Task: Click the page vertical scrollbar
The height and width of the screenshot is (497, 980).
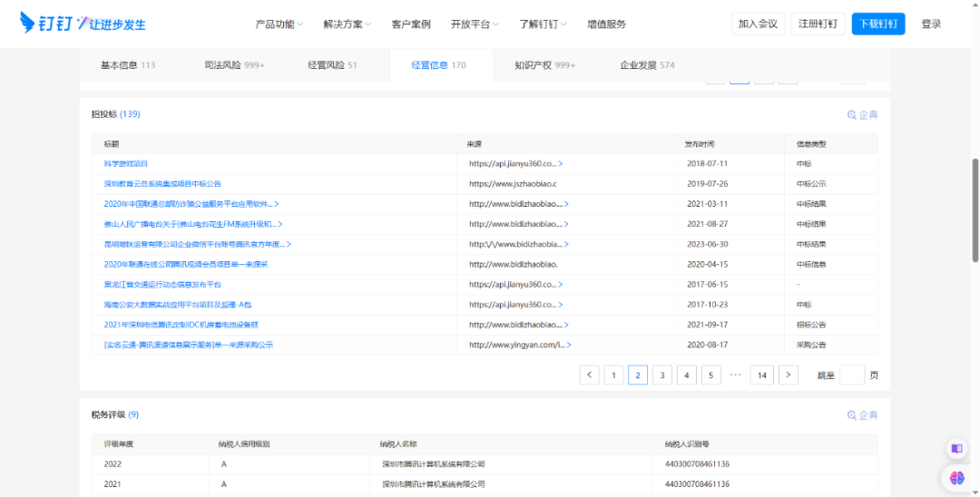Action: (975, 210)
